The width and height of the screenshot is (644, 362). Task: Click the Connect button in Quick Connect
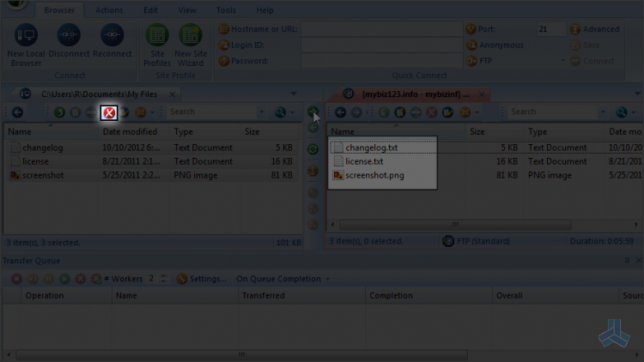(x=592, y=61)
